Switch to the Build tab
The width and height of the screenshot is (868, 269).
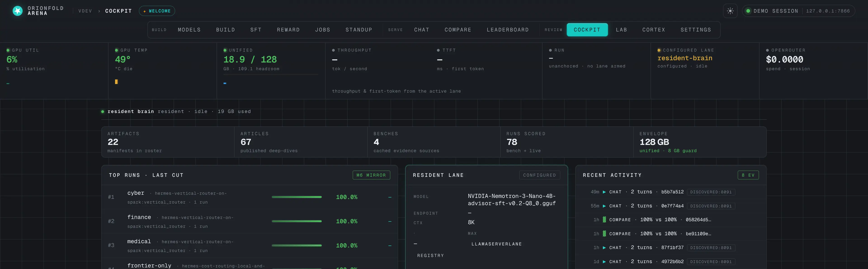coord(225,30)
